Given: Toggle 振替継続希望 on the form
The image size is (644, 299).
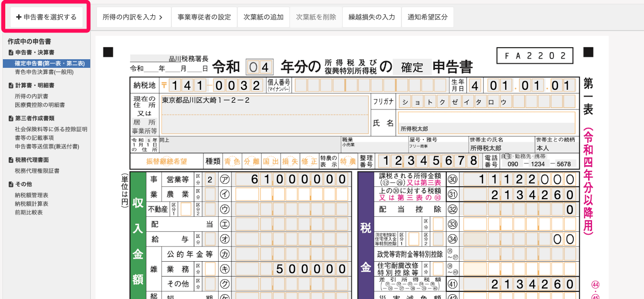Looking at the screenshot, I should pos(166,161).
